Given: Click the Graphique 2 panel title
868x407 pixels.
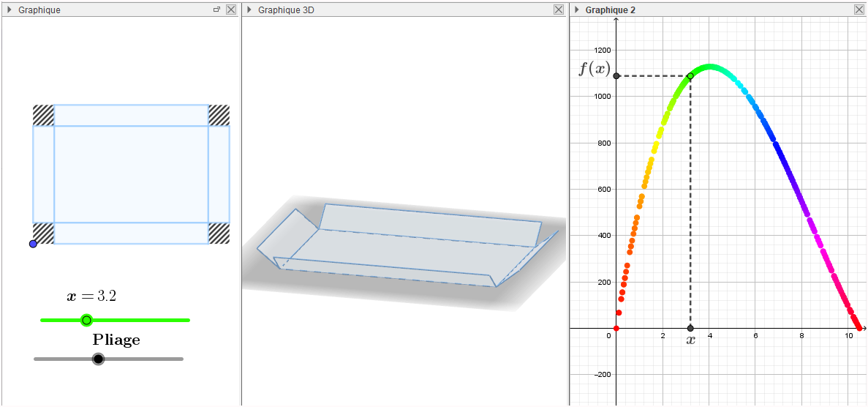Looking at the screenshot, I should pyautogui.click(x=611, y=10).
